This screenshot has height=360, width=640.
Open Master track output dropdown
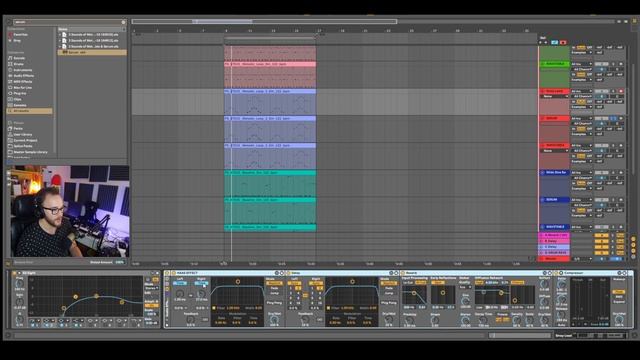click(581, 259)
